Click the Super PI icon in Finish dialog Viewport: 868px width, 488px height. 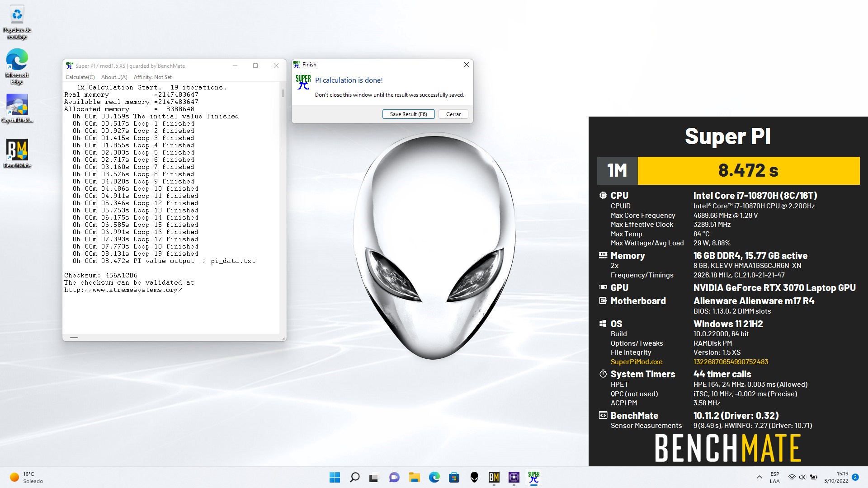pyautogui.click(x=303, y=82)
